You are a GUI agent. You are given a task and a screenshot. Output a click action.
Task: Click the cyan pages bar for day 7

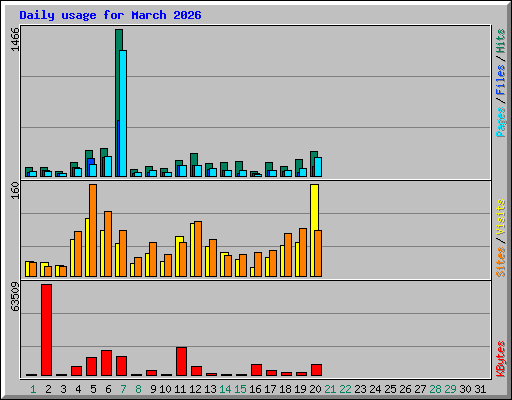[123, 113]
